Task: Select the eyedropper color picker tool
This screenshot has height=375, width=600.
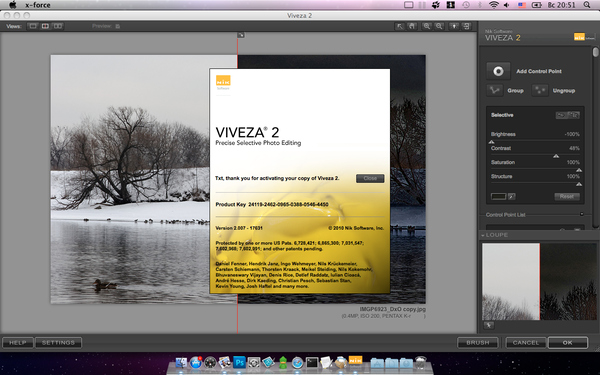Action: pyautogui.click(x=512, y=196)
